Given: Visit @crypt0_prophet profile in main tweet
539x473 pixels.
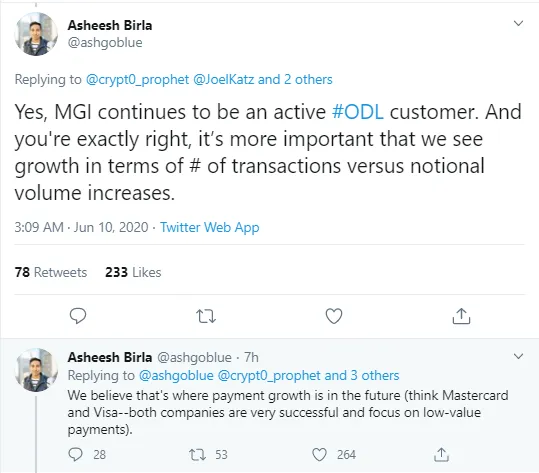Looking at the screenshot, I should tap(137, 79).
